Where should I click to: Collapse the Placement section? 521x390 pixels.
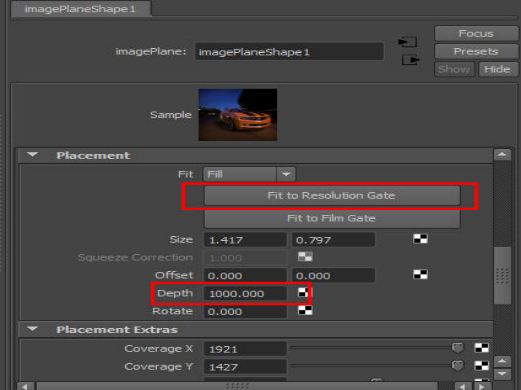pos(32,155)
